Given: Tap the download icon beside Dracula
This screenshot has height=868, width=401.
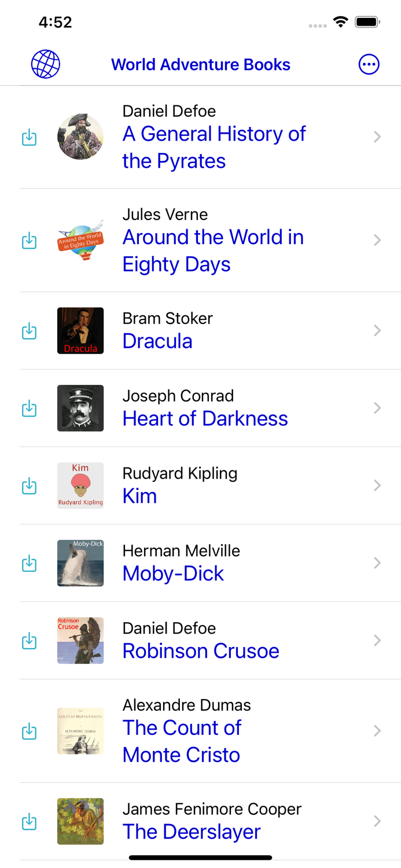Looking at the screenshot, I should click(x=29, y=331).
